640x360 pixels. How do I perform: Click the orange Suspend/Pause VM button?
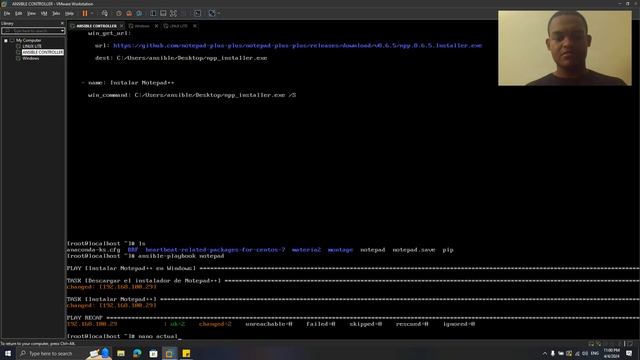[85, 13]
